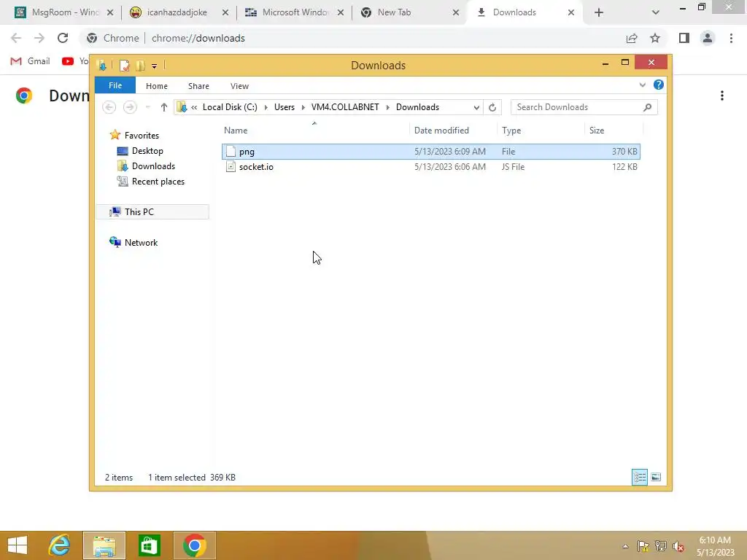Click the search magnifier icon in Explorer

[647, 107]
